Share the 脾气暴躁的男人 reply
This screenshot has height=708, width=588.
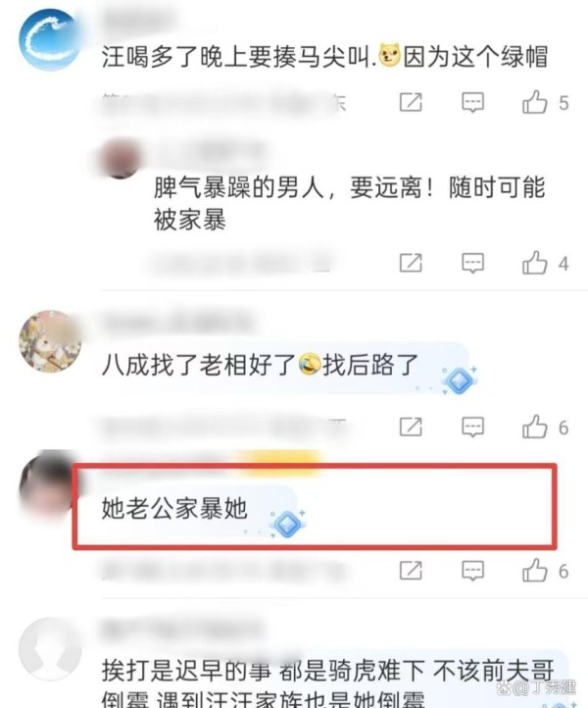[x=411, y=263]
